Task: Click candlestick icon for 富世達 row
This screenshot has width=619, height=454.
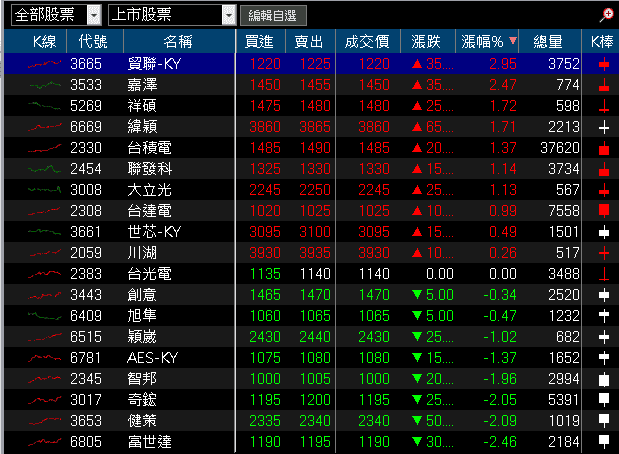Action: (604, 442)
